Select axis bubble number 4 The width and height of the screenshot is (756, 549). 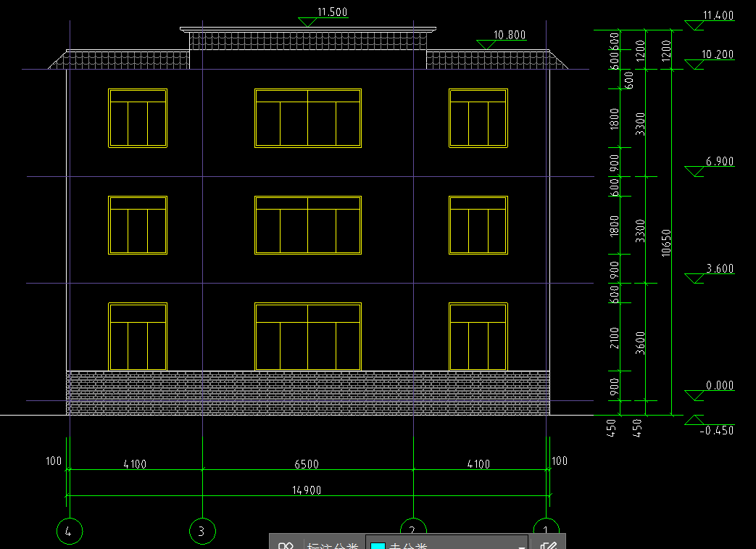click(70, 531)
